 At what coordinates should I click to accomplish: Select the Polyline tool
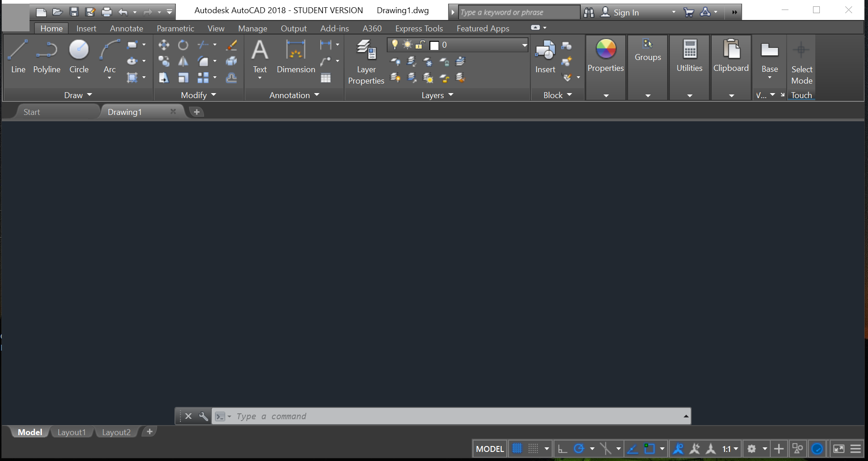47,55
